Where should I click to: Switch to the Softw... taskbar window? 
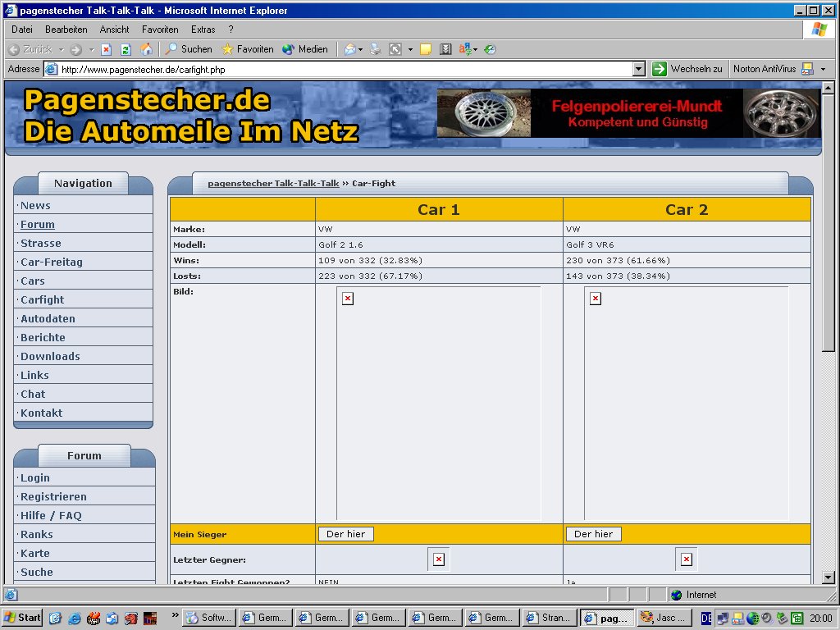click(209, 618)
